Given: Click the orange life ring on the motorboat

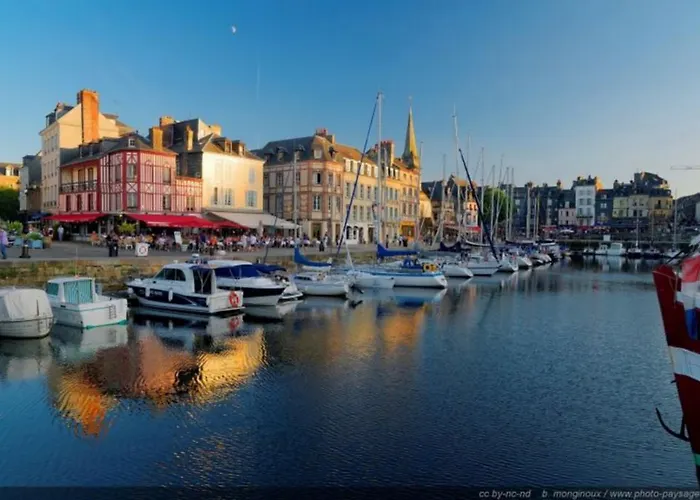Looking at the screenshot, I should (234, 299).
